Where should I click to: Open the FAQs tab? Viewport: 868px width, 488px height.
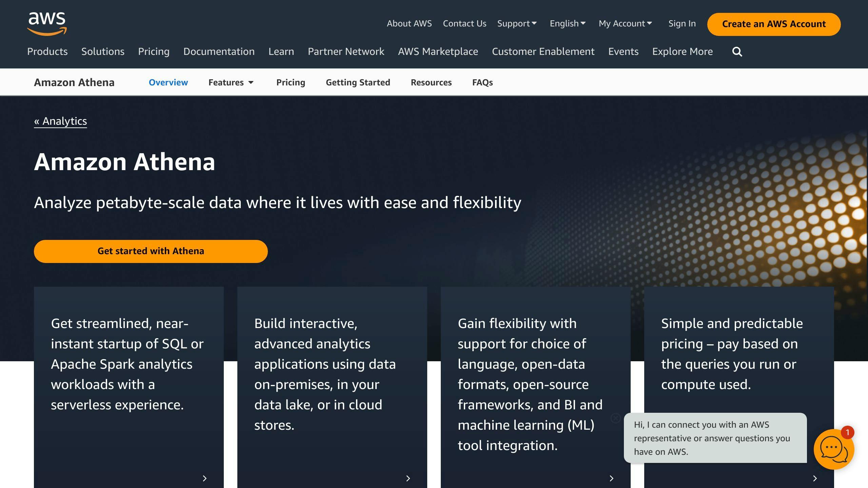coord(482,82)
